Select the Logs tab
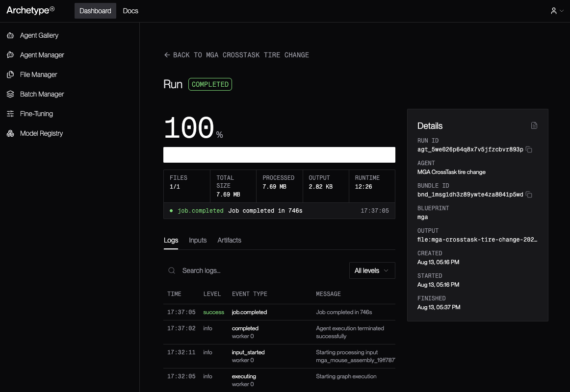This screenshot has height=392, width=570. click(x=171, y=240)
